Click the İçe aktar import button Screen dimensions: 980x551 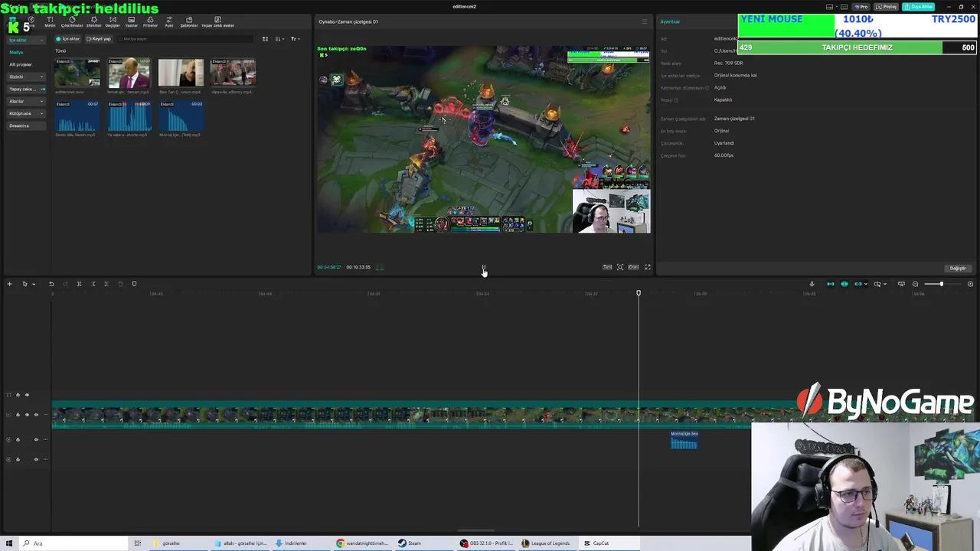68,39
